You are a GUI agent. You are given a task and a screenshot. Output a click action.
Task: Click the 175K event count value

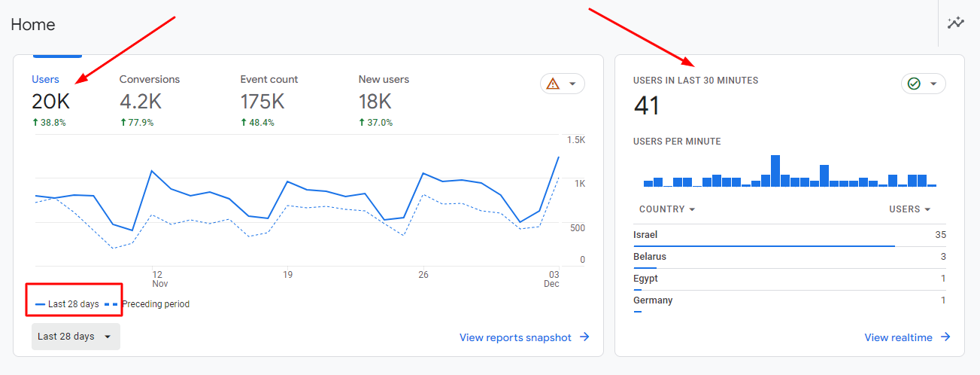point(262,102)
